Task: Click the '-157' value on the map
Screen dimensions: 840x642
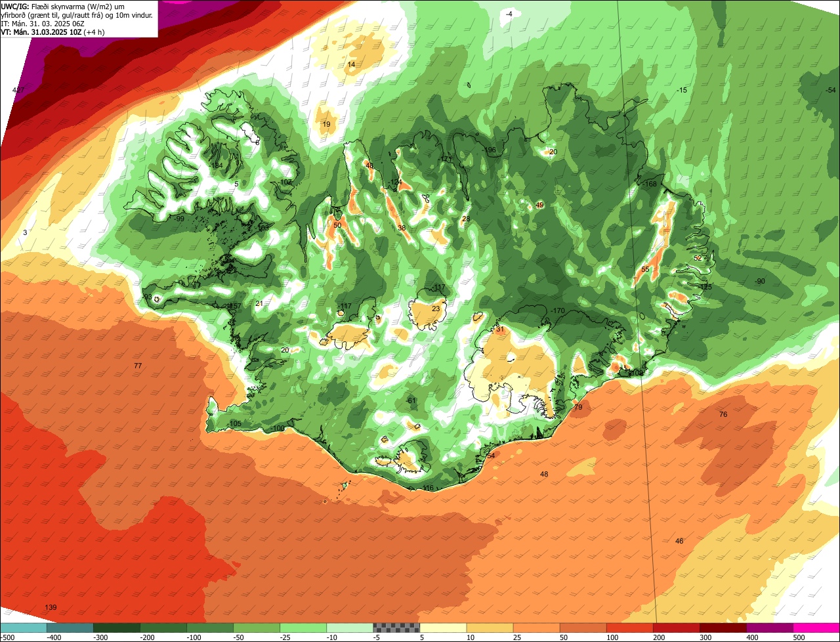Action: (x=234, y=307)
